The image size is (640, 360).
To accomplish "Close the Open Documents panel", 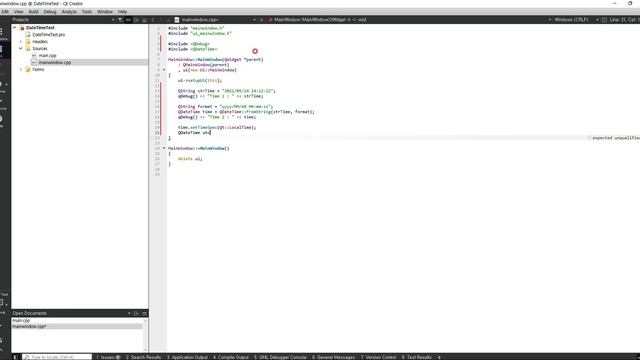I will point(144,313).
